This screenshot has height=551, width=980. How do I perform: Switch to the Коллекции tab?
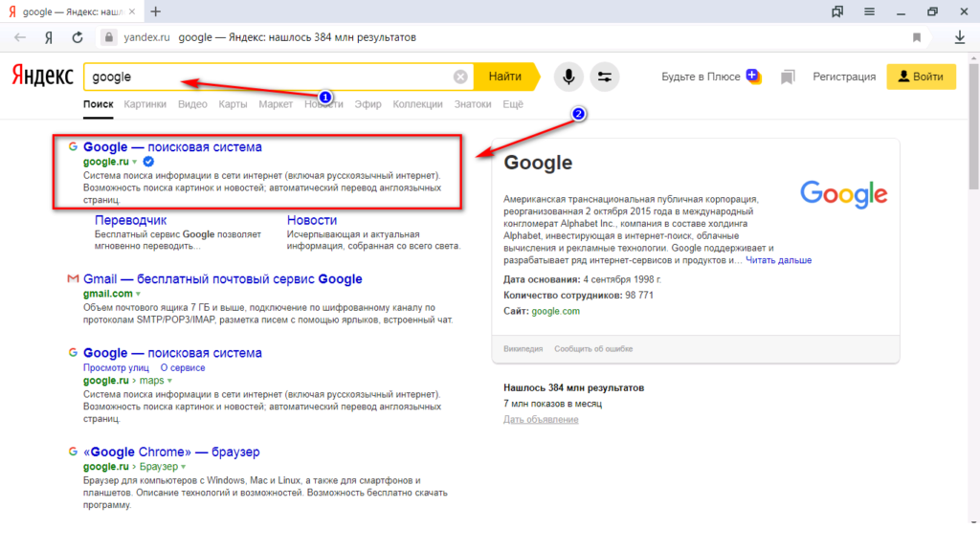[417, 104]
